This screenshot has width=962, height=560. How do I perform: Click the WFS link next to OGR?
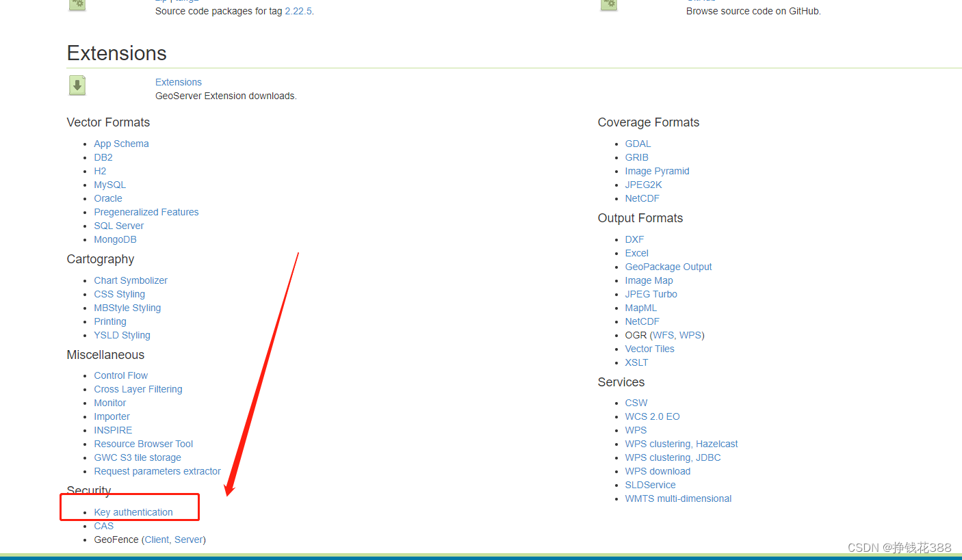[x=663, y=335]
